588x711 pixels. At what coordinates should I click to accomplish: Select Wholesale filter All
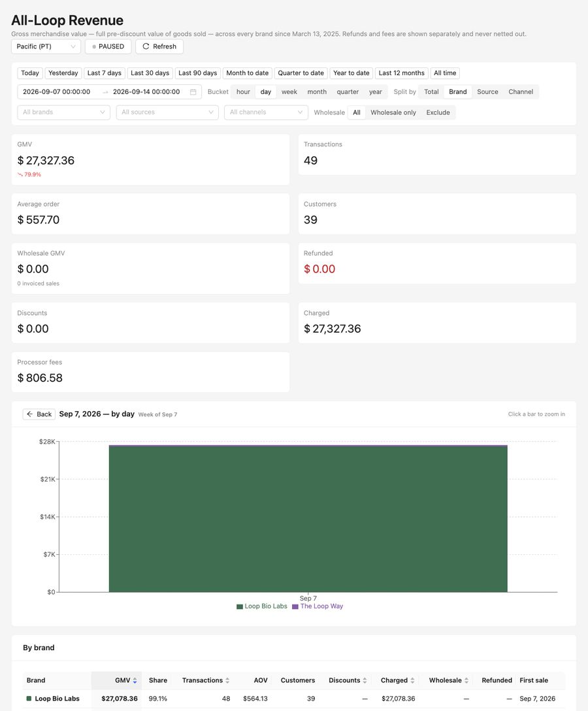coord(357,112)
